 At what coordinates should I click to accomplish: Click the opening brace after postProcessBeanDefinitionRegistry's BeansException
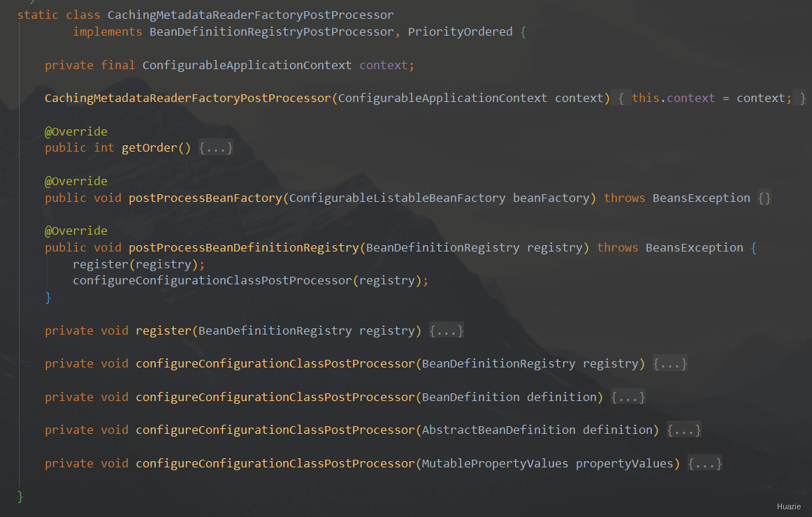(753, 248)
